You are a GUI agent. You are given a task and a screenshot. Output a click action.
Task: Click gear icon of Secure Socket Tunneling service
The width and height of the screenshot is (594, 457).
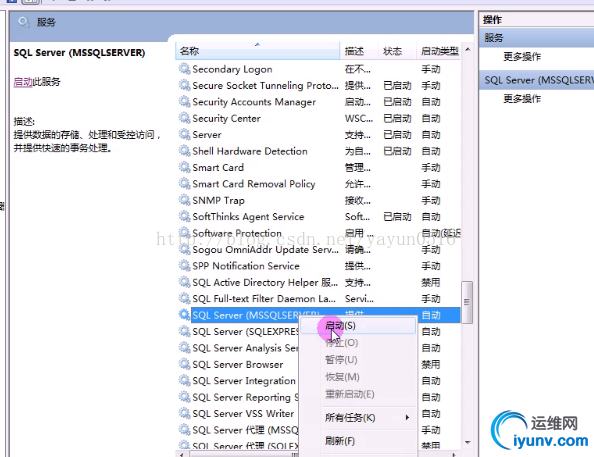click(184, 85)
